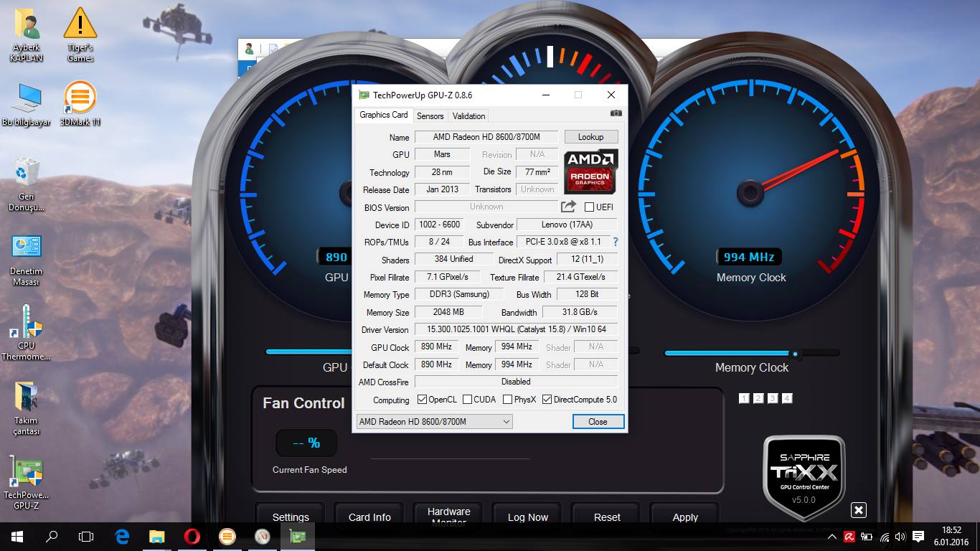
Task: Open Opera browser from taskbar
Action: tap(192, 536)
